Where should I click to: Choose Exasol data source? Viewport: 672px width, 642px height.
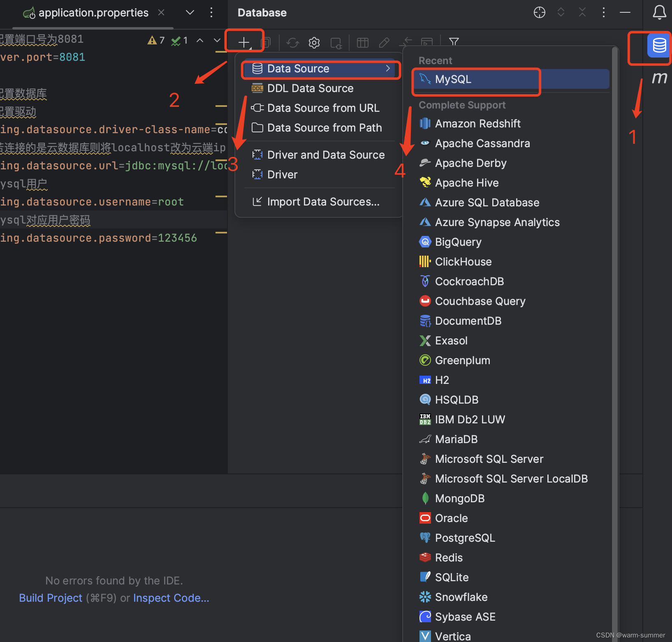(x=511, y=341)
